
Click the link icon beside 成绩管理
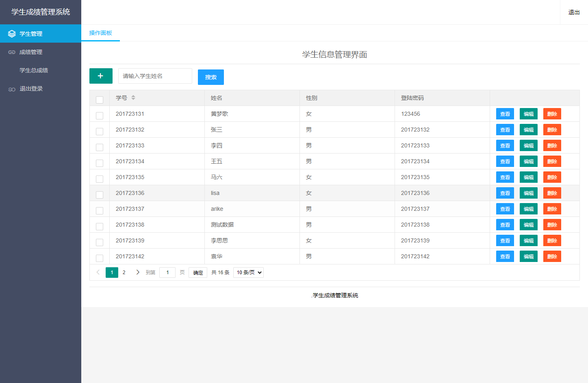click(12, 52)
